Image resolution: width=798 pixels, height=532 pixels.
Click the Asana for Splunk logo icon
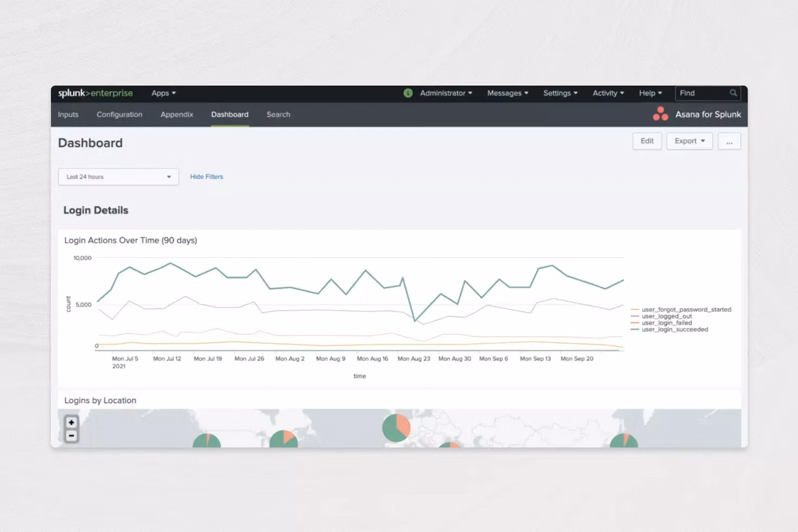coord(660,114)
